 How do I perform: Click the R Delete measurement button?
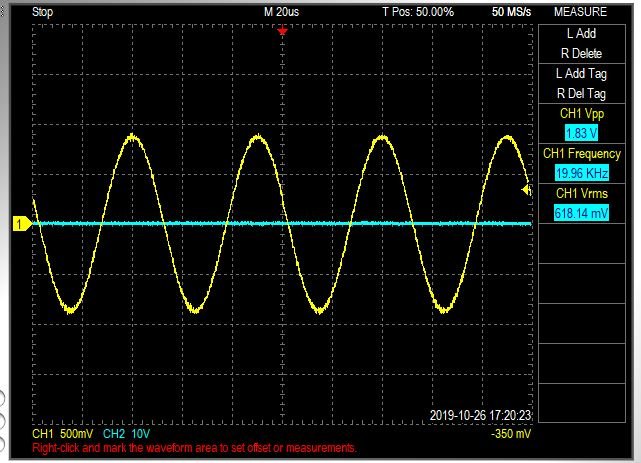581,54
